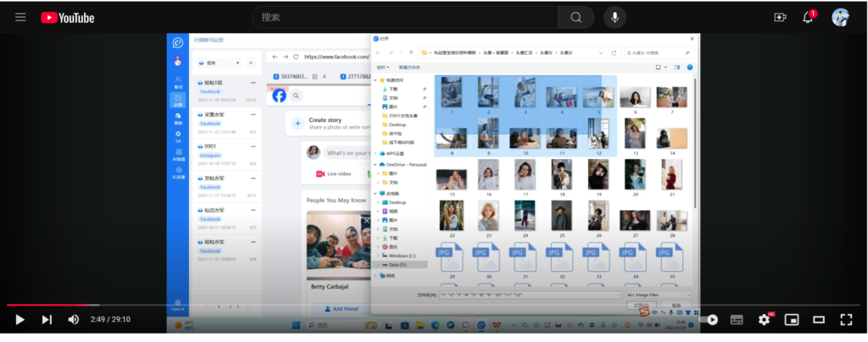This screenshot has width=868, height=342.
Task: Click the search magnifier button
Action: click(576, 17)
